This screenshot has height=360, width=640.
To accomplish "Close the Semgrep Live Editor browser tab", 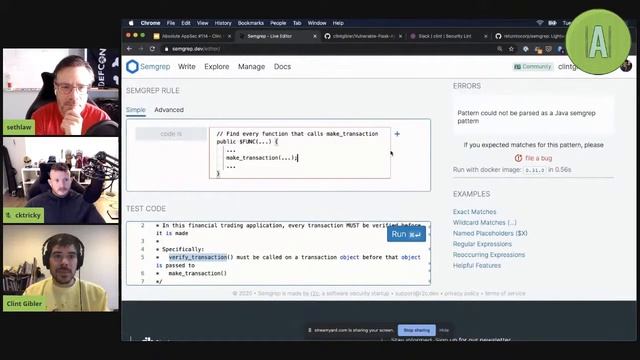I will click(x=315, y=36).
